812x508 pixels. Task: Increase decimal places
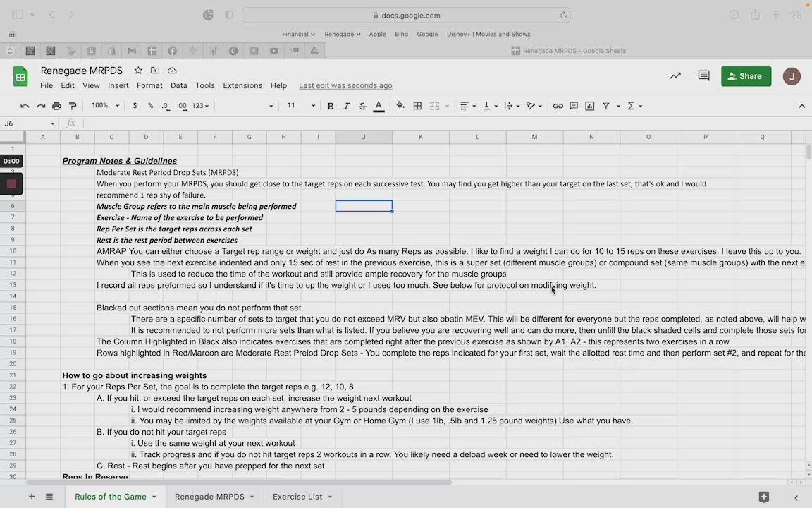click(x=182, y=106)
